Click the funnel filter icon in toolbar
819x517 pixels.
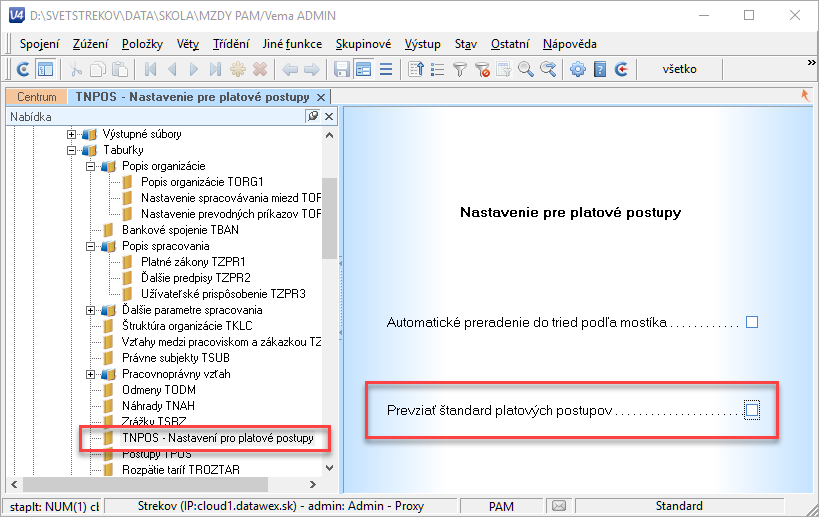[460, 69]
